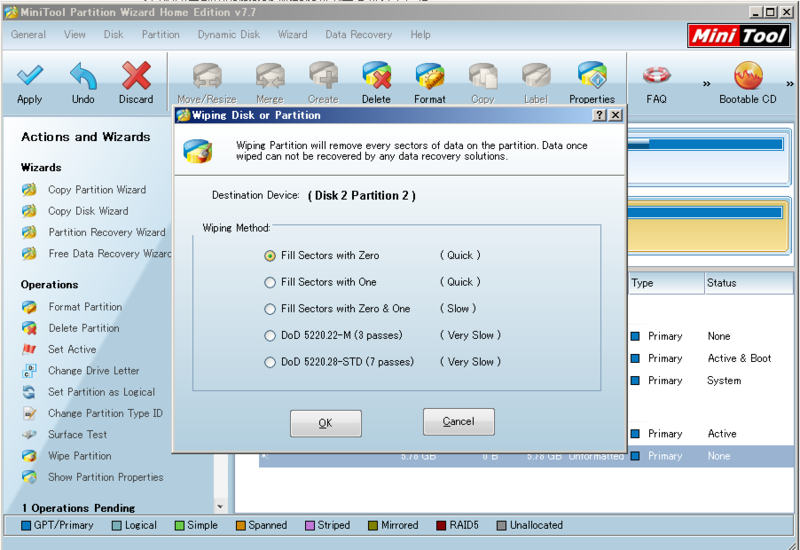
Task: Click Logical legend color swatch
Action: [116, 526]
